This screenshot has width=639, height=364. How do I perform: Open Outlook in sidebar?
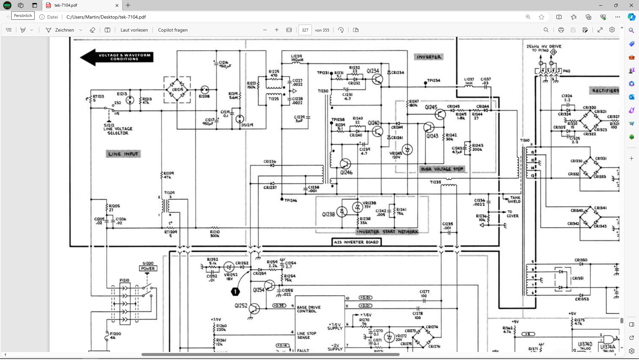(x=632, y=97)
